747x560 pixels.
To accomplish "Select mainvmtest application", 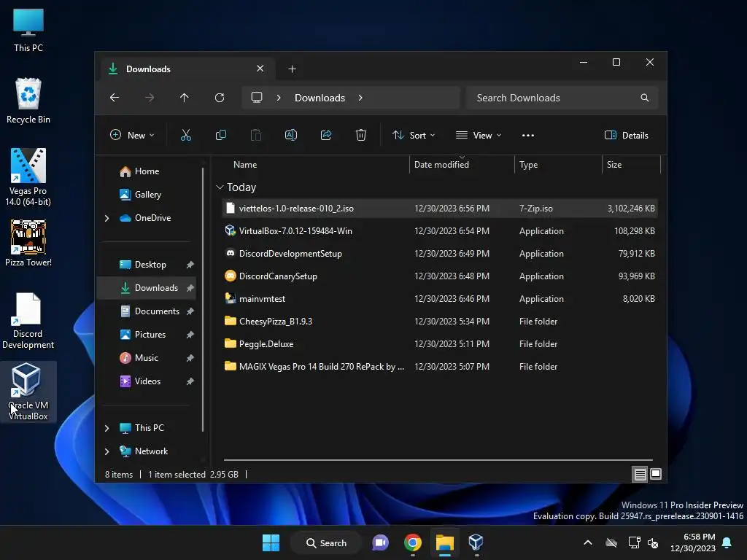I will click(x=439, y=299).
